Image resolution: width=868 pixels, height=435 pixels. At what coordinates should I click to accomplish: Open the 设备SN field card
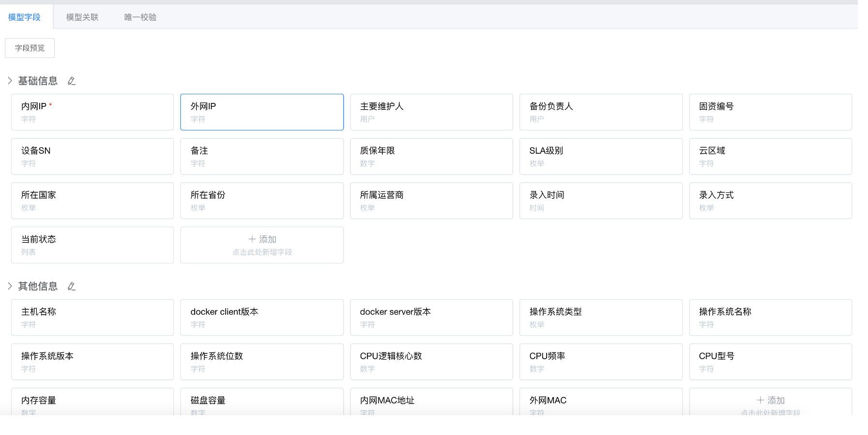click(92, 157)
